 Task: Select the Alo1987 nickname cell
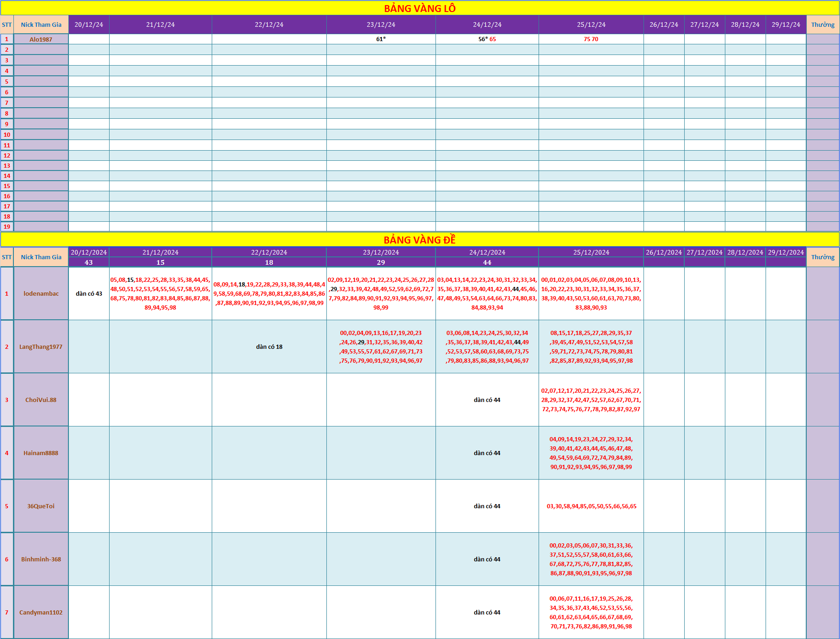pyautogui.click(x=41, y=39)
